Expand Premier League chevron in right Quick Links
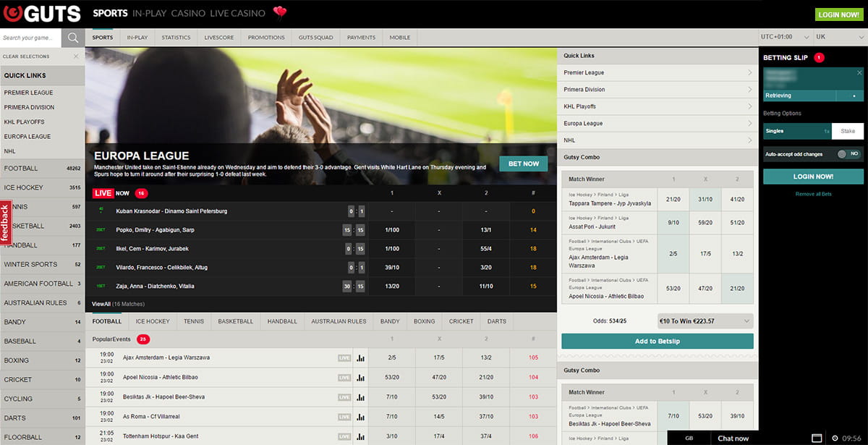 click(x=749, y=72)
